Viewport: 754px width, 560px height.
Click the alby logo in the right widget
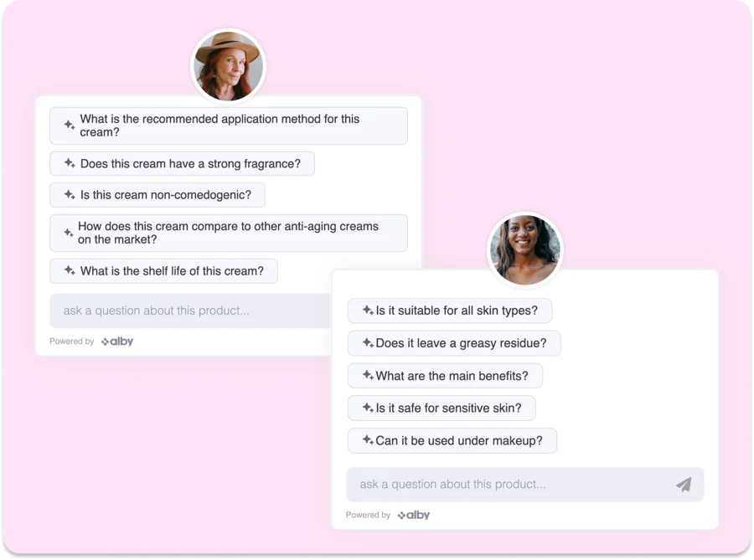(x=414, y=515)
